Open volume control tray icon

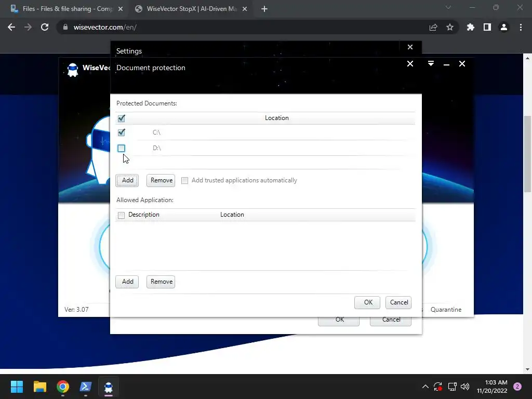coord(465,387)
